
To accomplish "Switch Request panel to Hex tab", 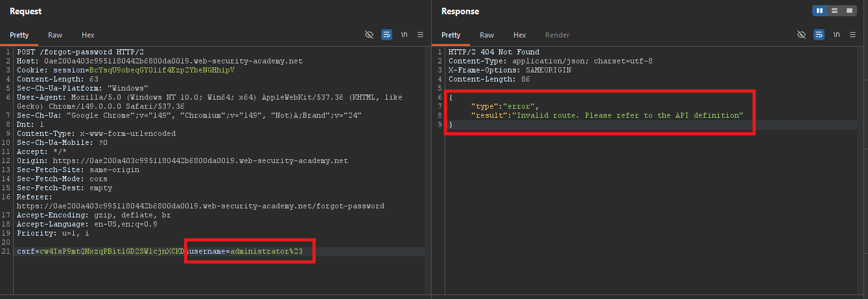I will click(x=88, y=35).
